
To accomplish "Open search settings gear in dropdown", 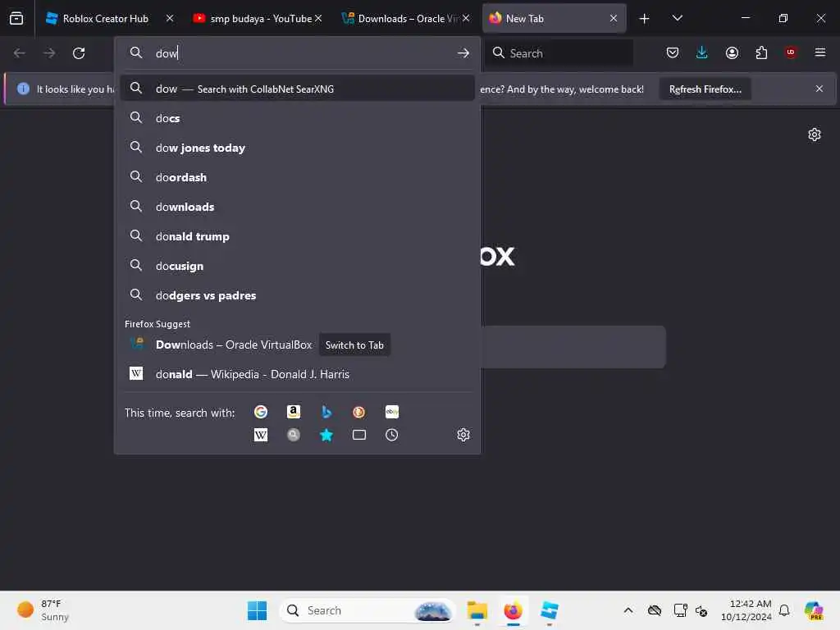I will (463, 435).
